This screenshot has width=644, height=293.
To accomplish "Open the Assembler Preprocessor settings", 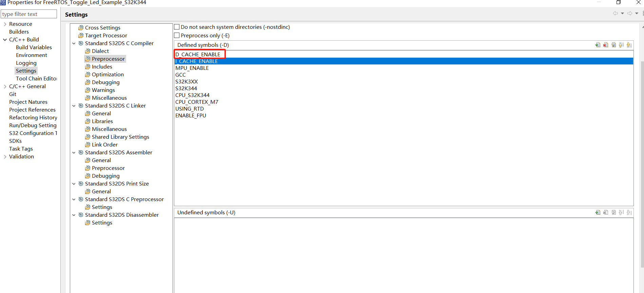I will (x=108, y=168).
